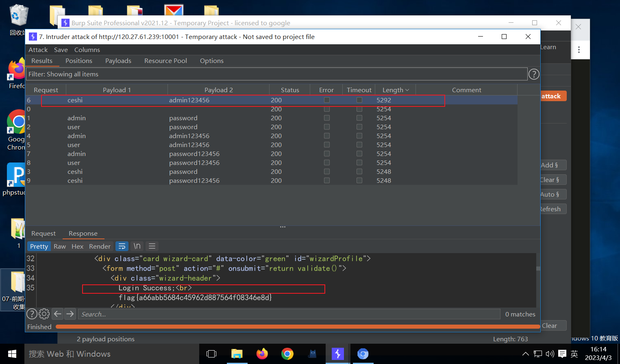Sort by the Status column header
620x364 pixels.
click(290, 90)
